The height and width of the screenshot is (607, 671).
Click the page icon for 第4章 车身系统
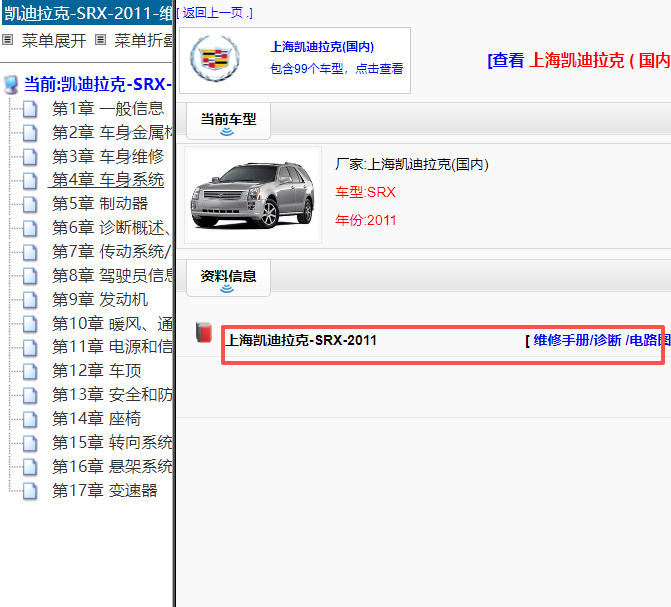(x=30, y=181)
